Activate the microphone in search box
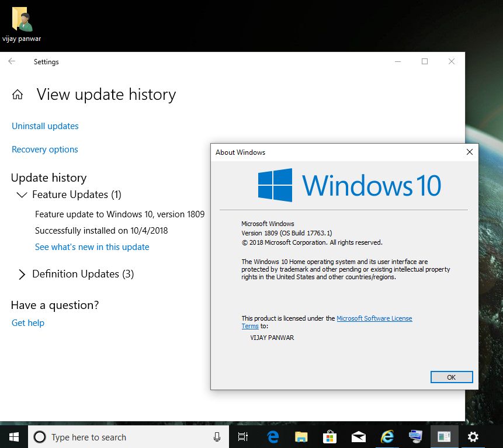 (217, 437)
